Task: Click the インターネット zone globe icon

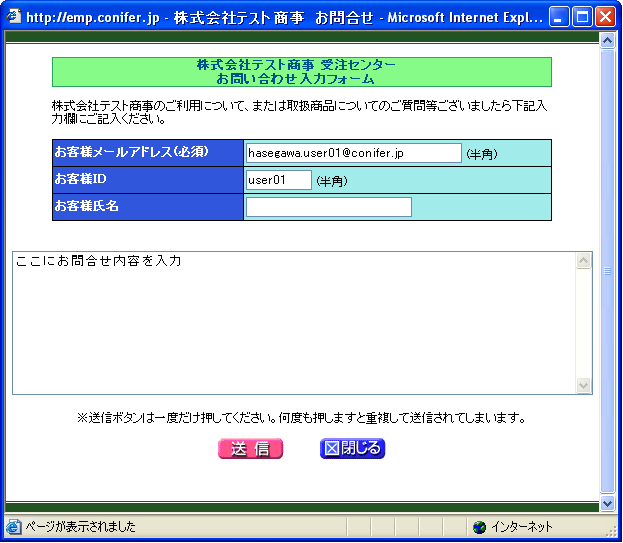Action: tap(480, 527)
